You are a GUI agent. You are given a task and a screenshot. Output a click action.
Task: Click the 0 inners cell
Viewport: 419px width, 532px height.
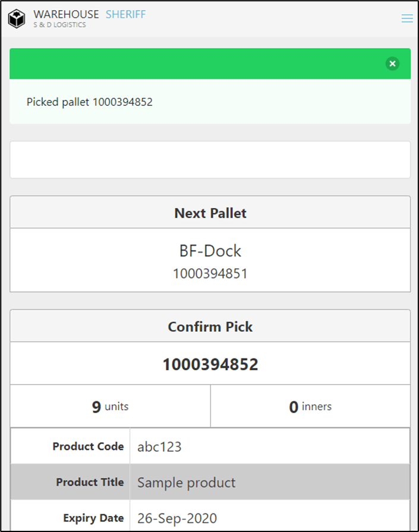tap(310, 407)
